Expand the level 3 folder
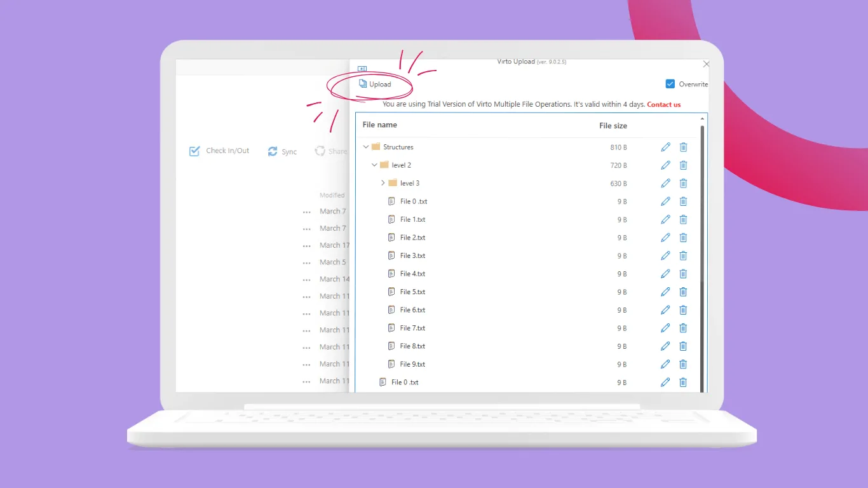Image resolution: width=868 pixels, height=488 pixels. click(x=382, y=183)
